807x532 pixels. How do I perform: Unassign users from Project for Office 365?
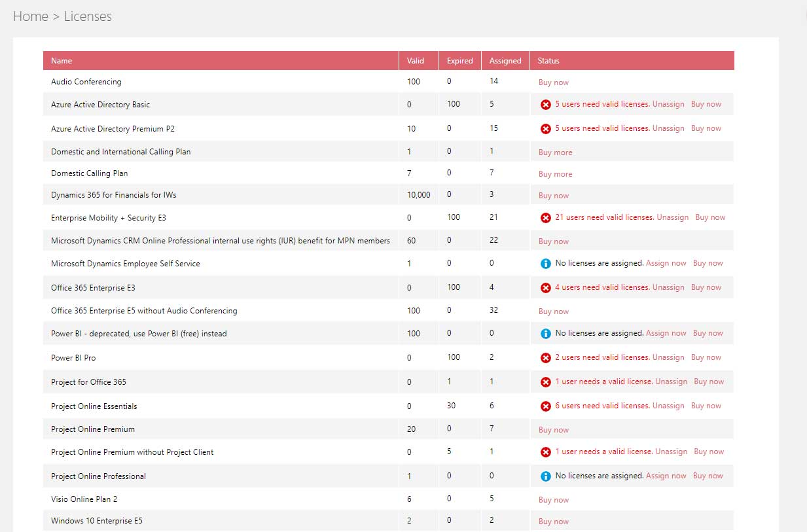[x=671, y=381]
